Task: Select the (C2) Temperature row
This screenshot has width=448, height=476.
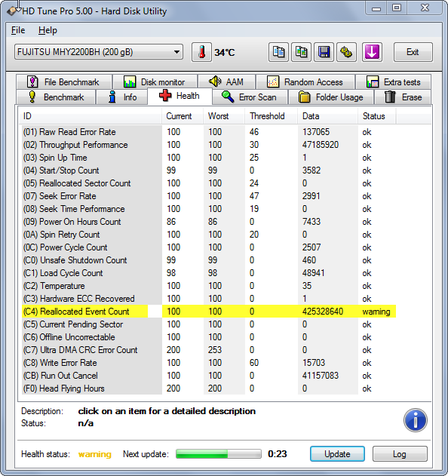Action: tap(209, 286)
